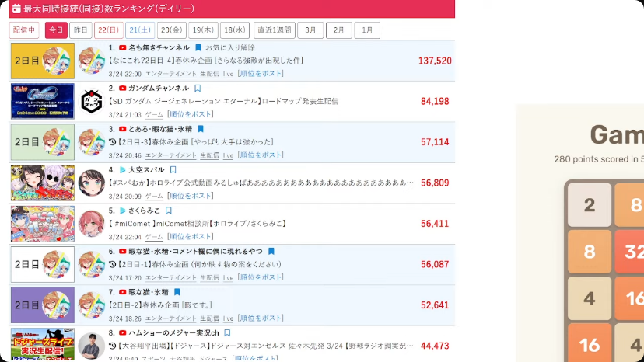Open avatar of rank 6 channel
This screenshot has width=644, height=362.
pyautogui.click(x=92, y=264)
